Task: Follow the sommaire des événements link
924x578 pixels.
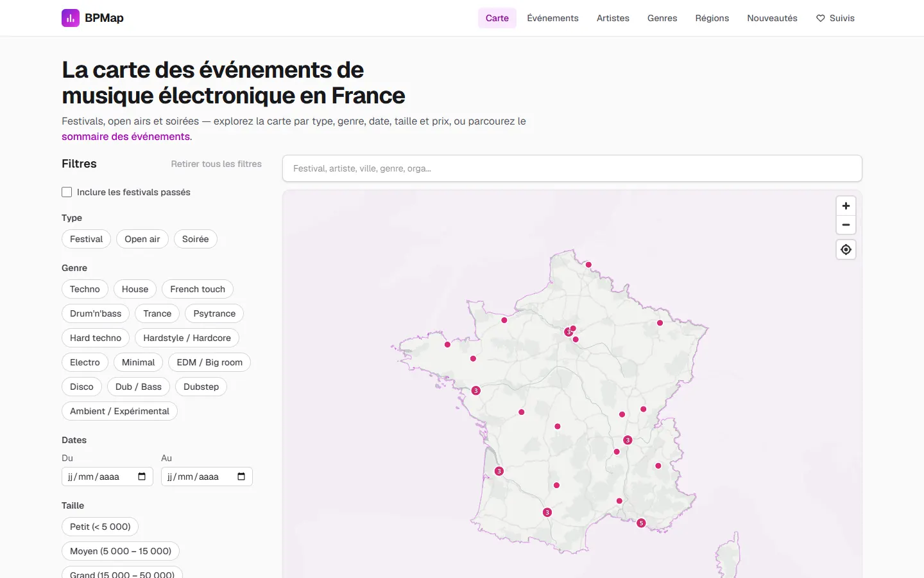Action: coord(126,136)
